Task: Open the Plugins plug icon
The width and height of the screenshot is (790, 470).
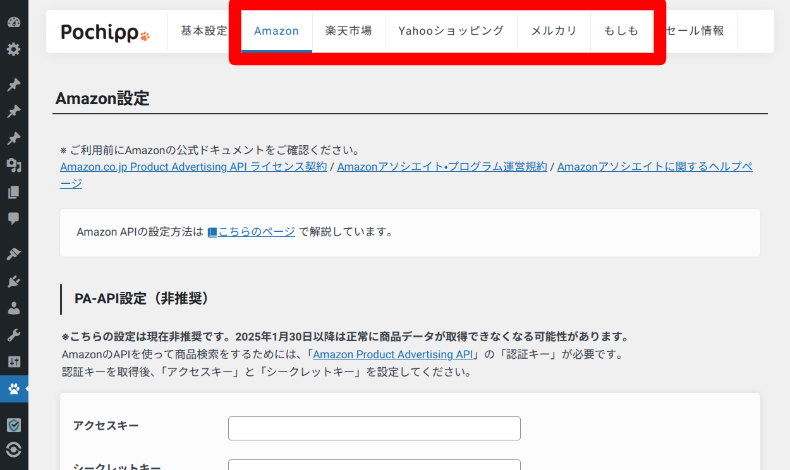Action: click(x=14, y=281)
